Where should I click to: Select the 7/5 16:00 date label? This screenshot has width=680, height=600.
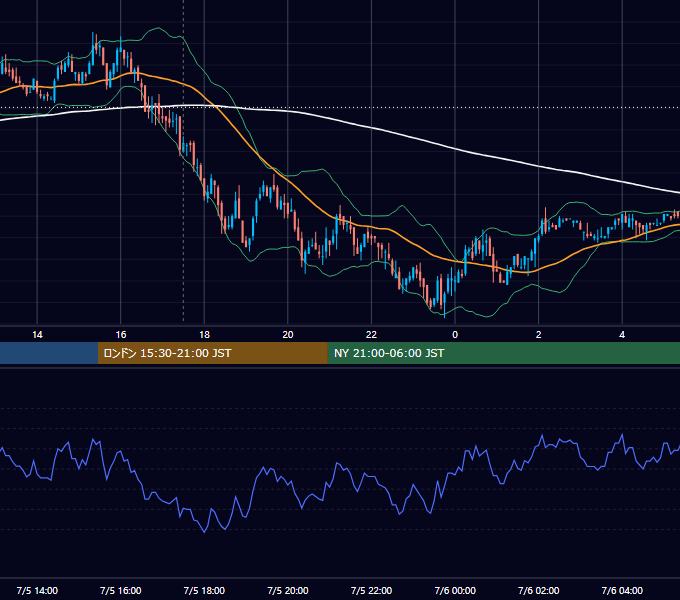coord(121,590)
